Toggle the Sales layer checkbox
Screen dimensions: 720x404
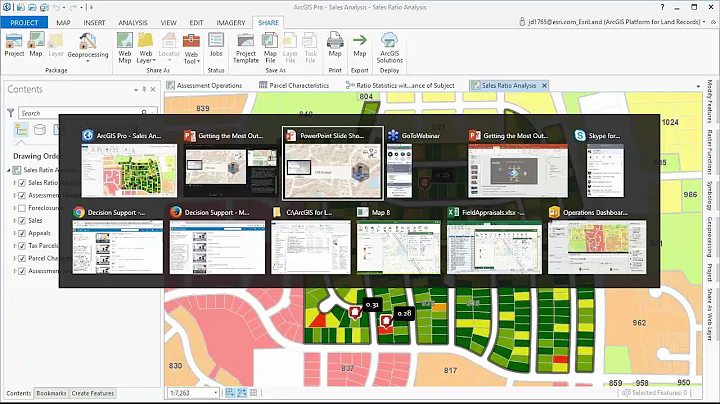click(22, 221)
